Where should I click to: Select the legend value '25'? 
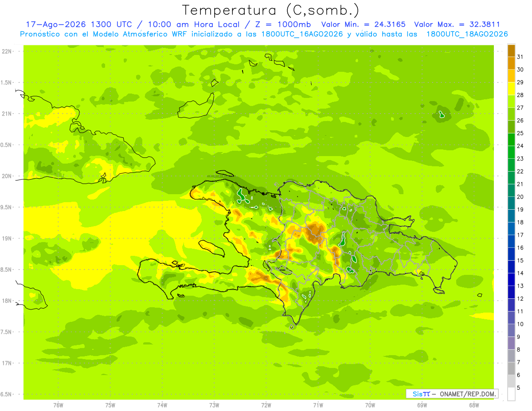pos(520,133)
